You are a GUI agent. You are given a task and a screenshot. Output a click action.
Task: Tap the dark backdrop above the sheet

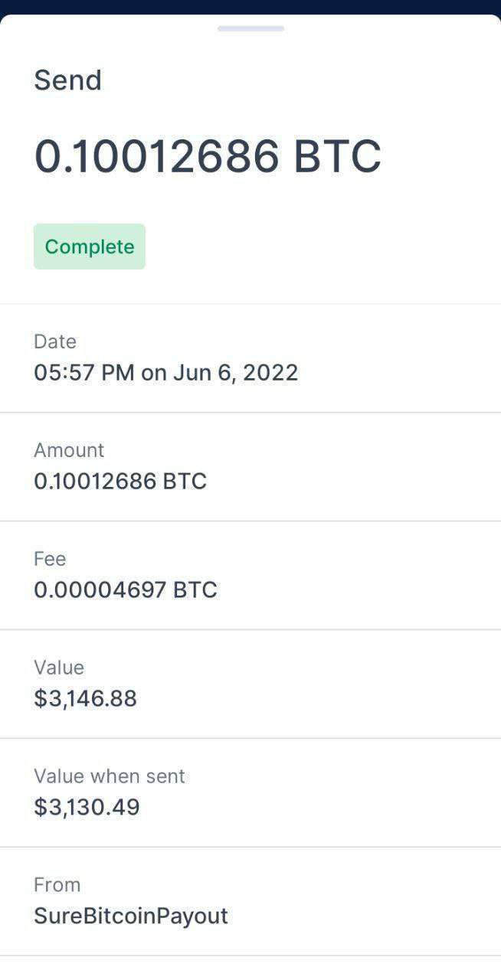coord(250,6)
